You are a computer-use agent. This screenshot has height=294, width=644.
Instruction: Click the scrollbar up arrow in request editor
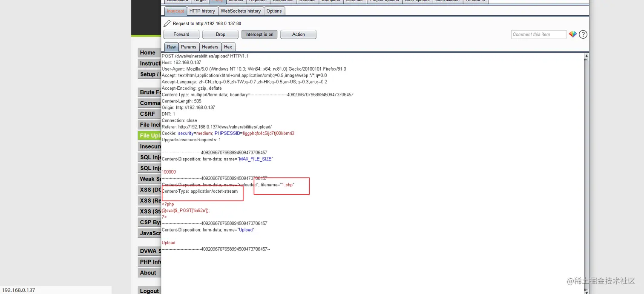click(586, 56)
